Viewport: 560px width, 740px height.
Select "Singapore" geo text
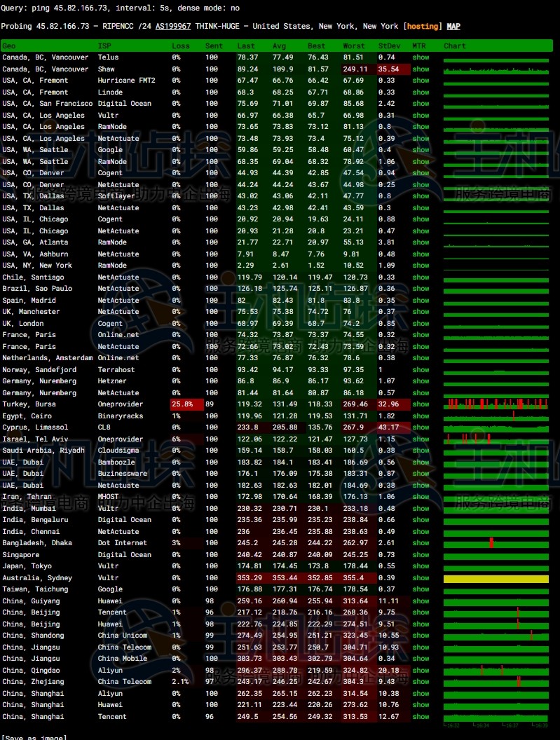tap(21, 554)
